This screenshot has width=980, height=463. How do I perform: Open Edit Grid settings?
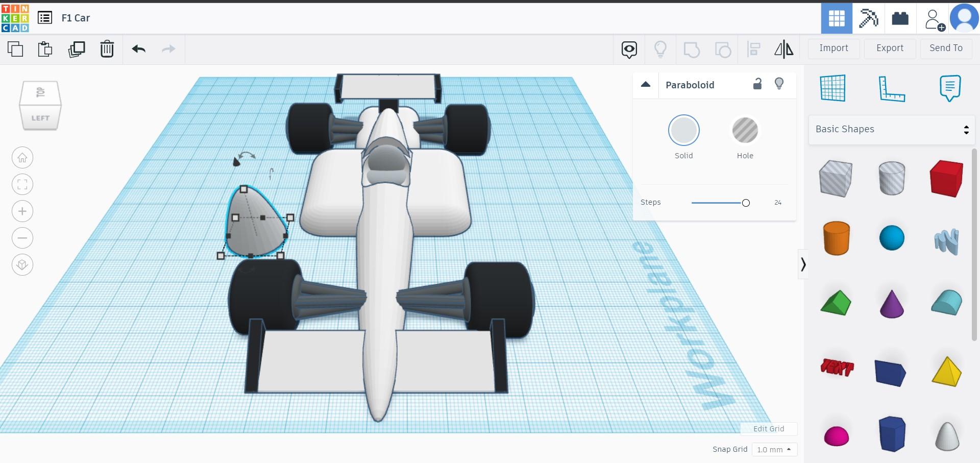[769, 429]
